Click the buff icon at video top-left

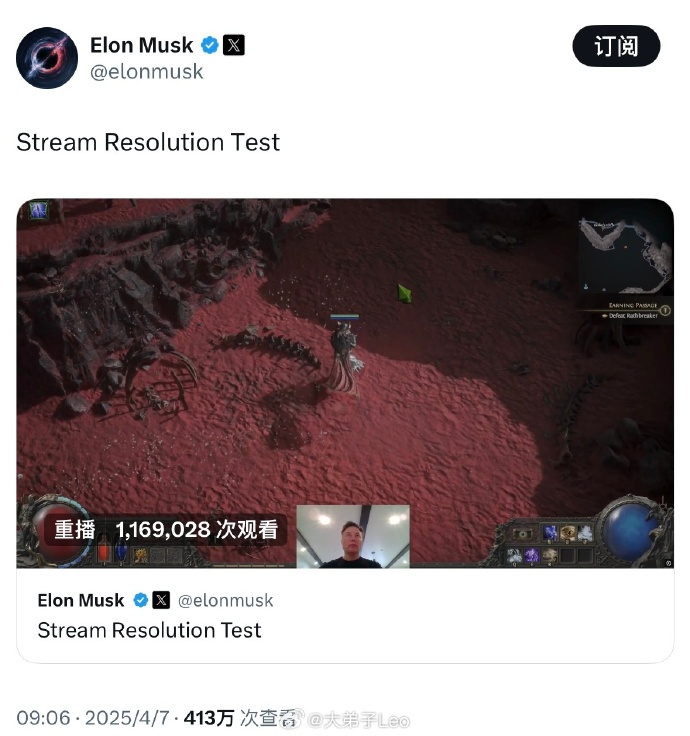[38, 210]
